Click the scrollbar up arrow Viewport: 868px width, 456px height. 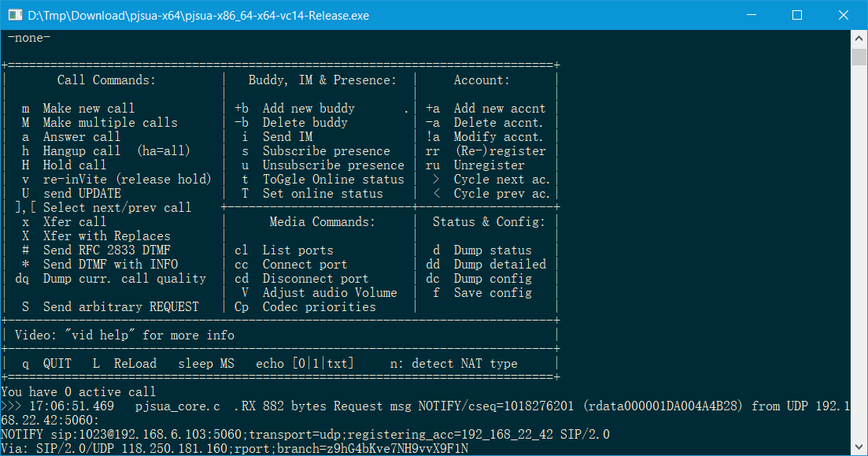(859, 36)
